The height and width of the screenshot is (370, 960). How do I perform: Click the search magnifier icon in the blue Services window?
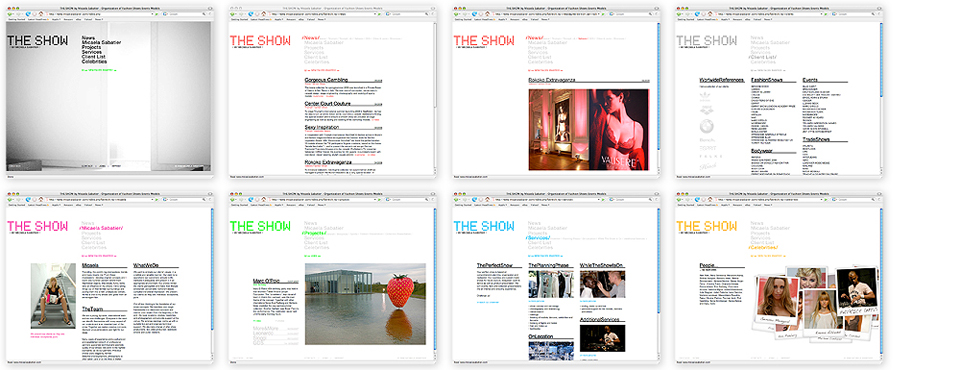tap(650, 200)
